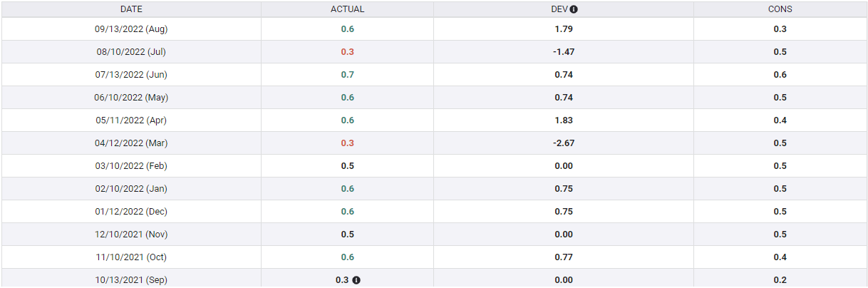Select the 1.79 deviation value
This screenshot has width=868, height=288.
[563, 29]
